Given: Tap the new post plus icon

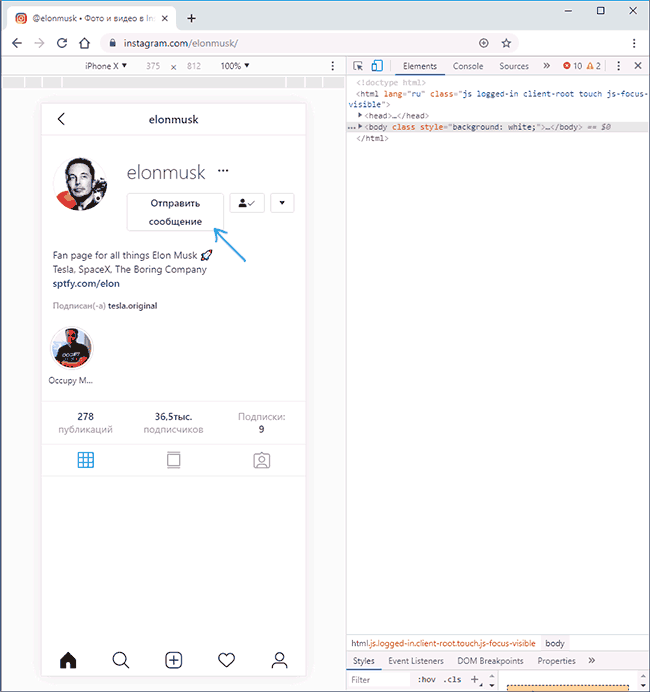Looking at the screenshot, I should [x=174, y=660].
